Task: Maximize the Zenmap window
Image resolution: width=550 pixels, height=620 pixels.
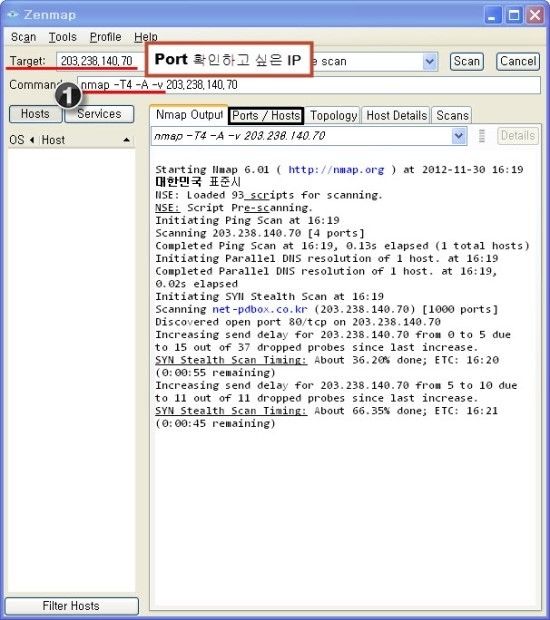Action: [514, 15]
